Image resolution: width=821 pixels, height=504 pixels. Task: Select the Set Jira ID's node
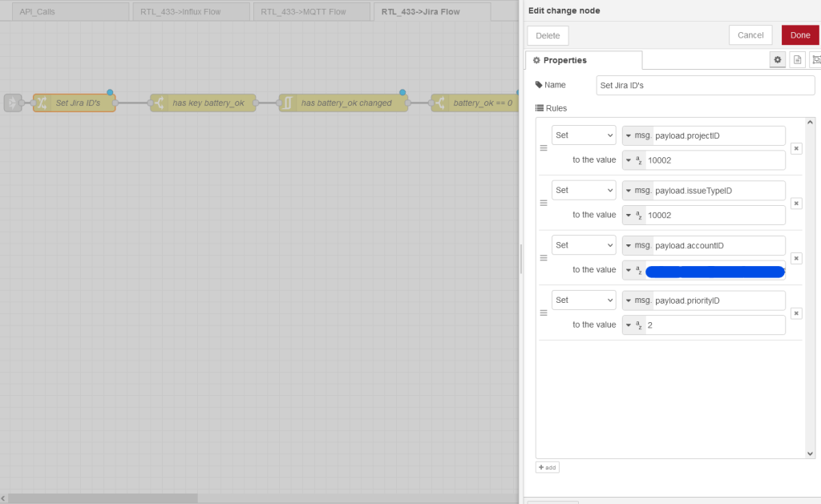(75, 103)
